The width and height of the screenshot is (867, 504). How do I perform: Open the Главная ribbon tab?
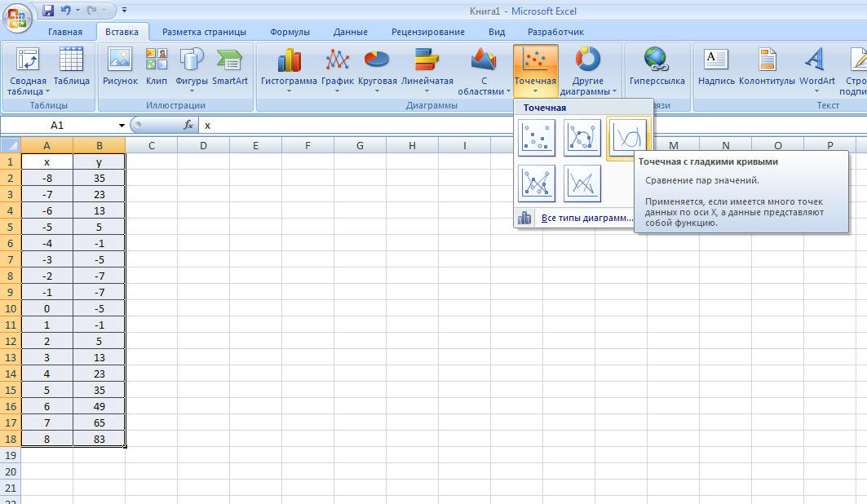[x=65, y=32]
